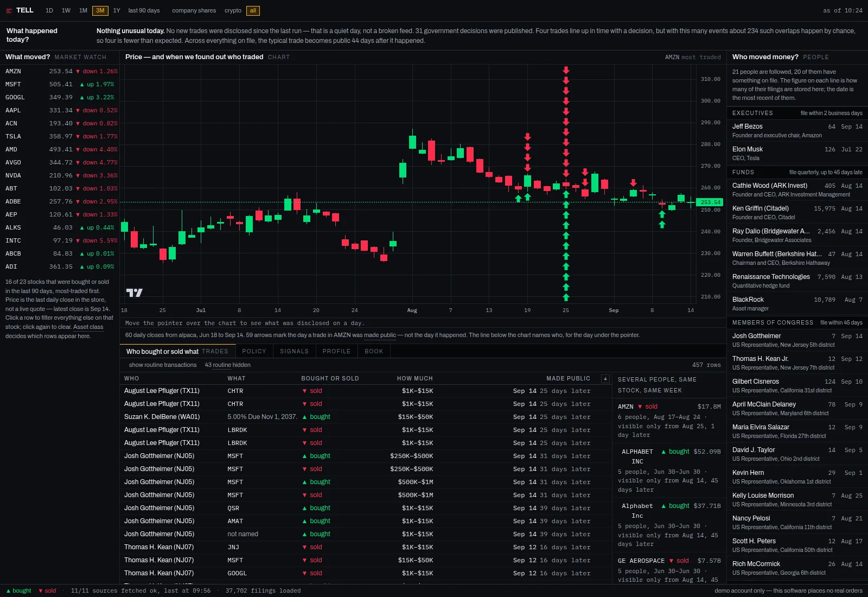This screenshot has width=868, height=597.
Task: Click the underlined 'routine' hidden link
Action: tap(222, 365)
